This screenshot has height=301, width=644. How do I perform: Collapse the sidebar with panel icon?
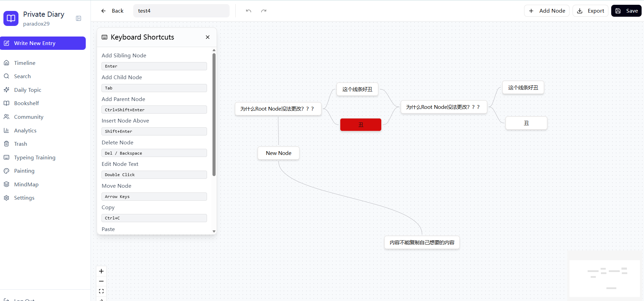79,18
